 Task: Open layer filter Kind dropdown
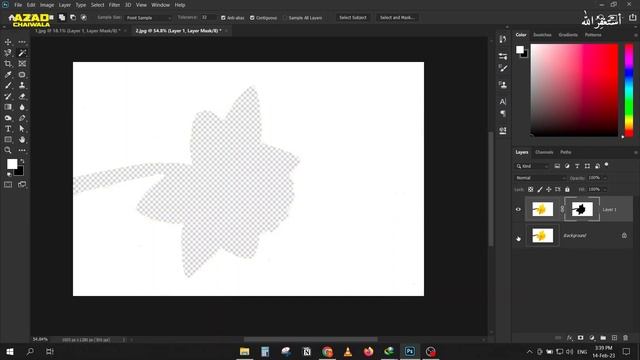point(533,166)
